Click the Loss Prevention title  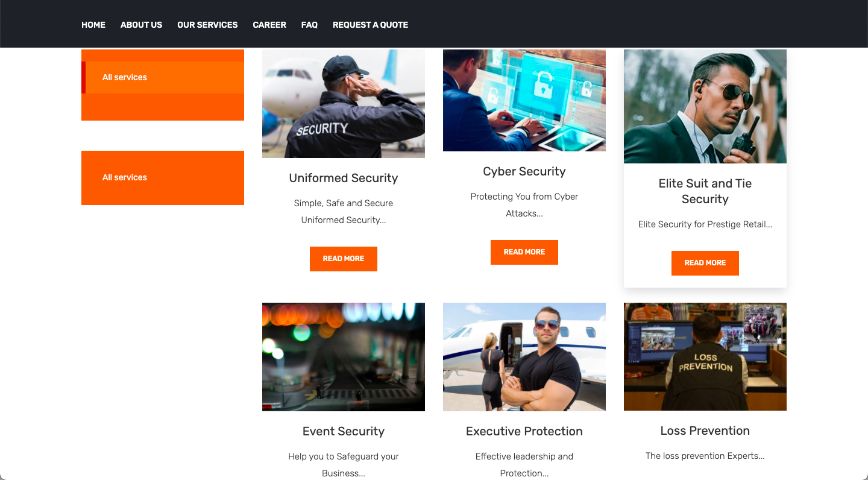click(x=705, y=431)
